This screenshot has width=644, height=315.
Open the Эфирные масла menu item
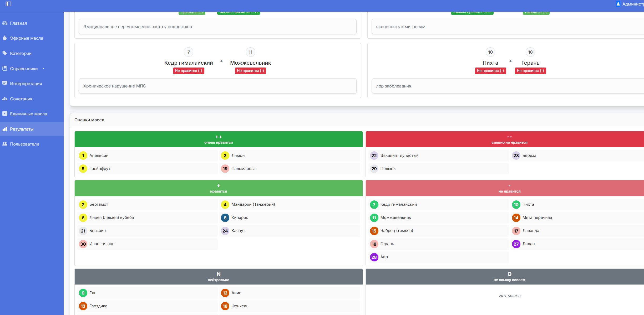(x=26, y=38)
